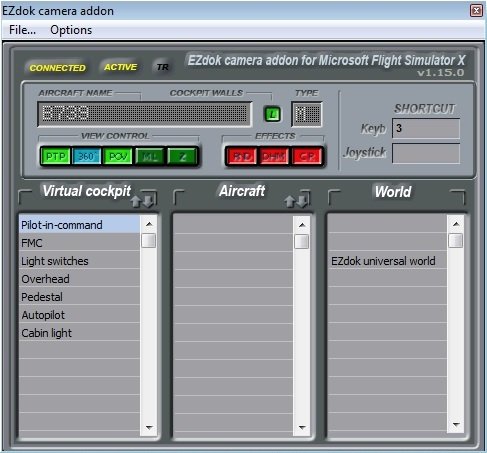The width and height of the screenshot is (487, 453).
Task: Click the Z view control button
Action: (x=182, y=156)
